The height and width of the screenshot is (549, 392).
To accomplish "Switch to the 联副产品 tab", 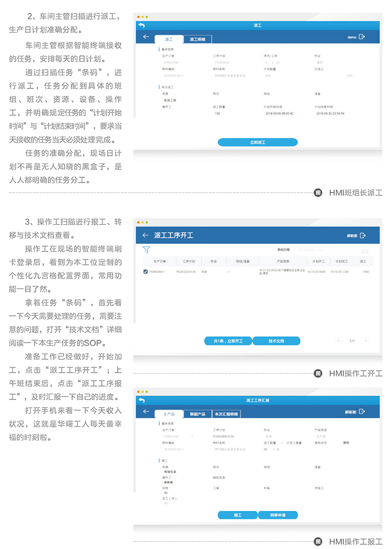I will click(x=197, y=414).
